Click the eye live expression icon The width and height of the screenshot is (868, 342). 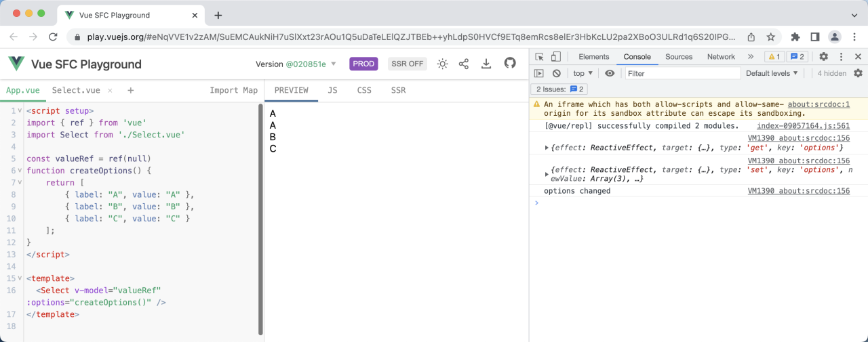[610, 73]
